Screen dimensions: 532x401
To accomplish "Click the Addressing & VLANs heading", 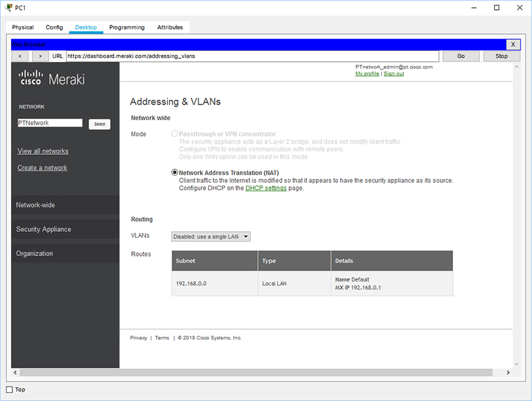I will pyautogui.click(x=175, y=101).
